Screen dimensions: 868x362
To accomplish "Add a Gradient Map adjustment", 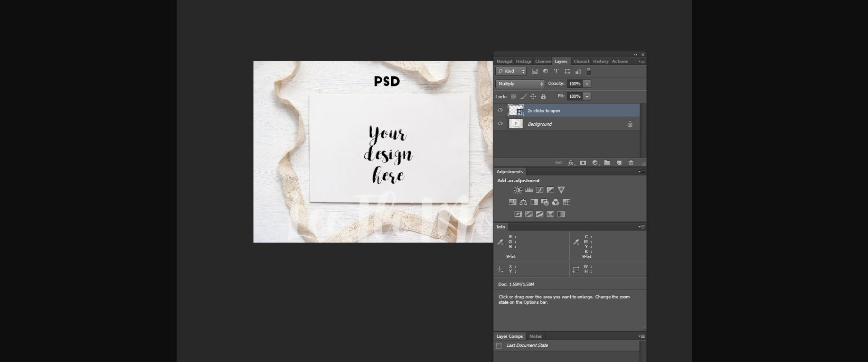I will pyautogui.click(x=561, y=214).
